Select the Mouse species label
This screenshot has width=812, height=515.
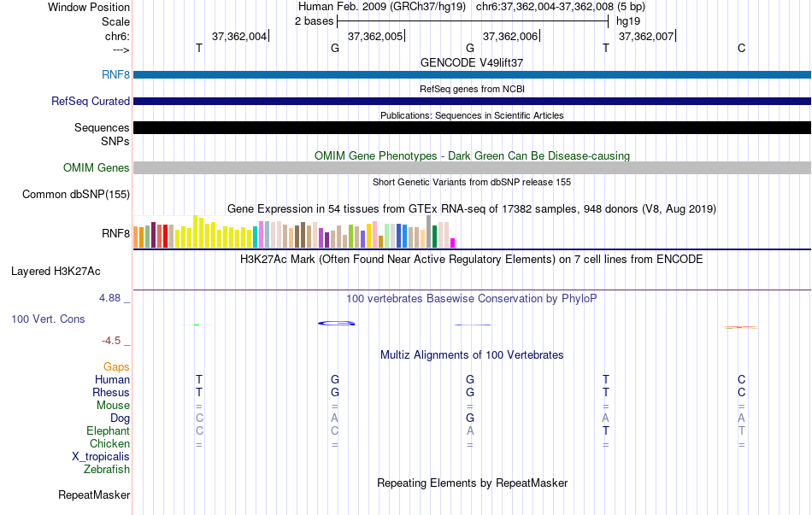pyautogui.click(x=113, y=406)
